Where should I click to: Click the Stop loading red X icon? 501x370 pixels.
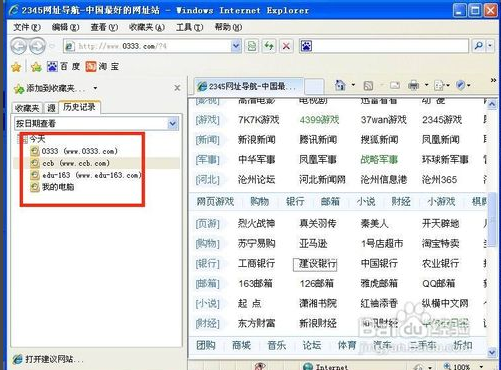286,46
